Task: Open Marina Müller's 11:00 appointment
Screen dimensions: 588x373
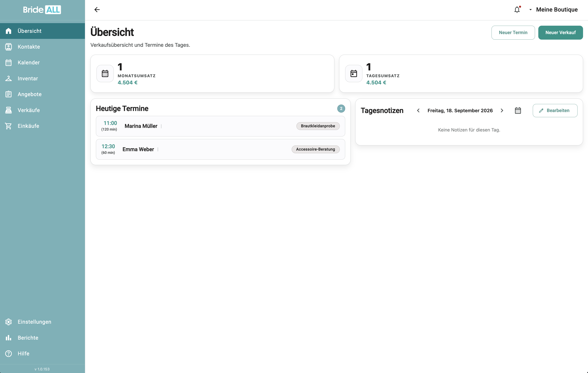Action: [220, 126]
